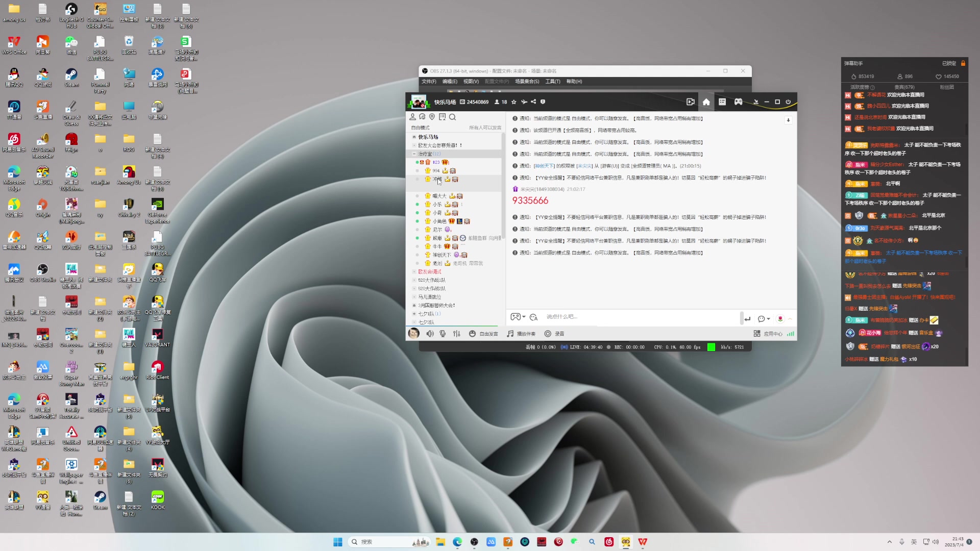Image resolution: width=980 pixels, height=551 pixels.
Task: Open the 视图(V) menu in OBS
Action: [471, 82]
